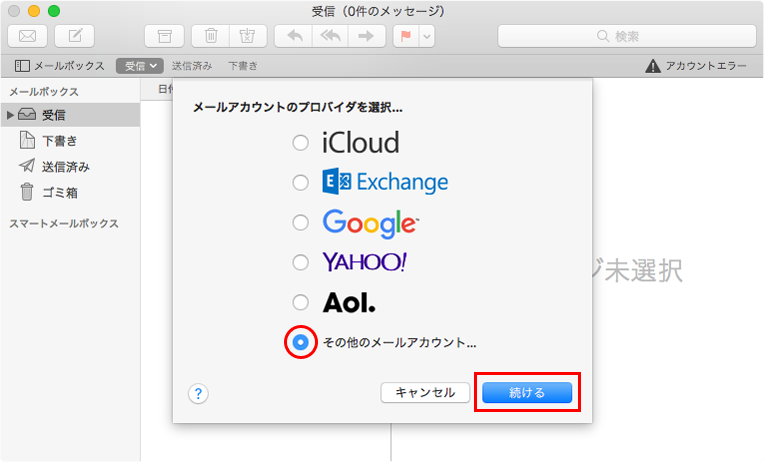Click the search field 検索
This screenshot has height=462, width=764.
[627, 36]
